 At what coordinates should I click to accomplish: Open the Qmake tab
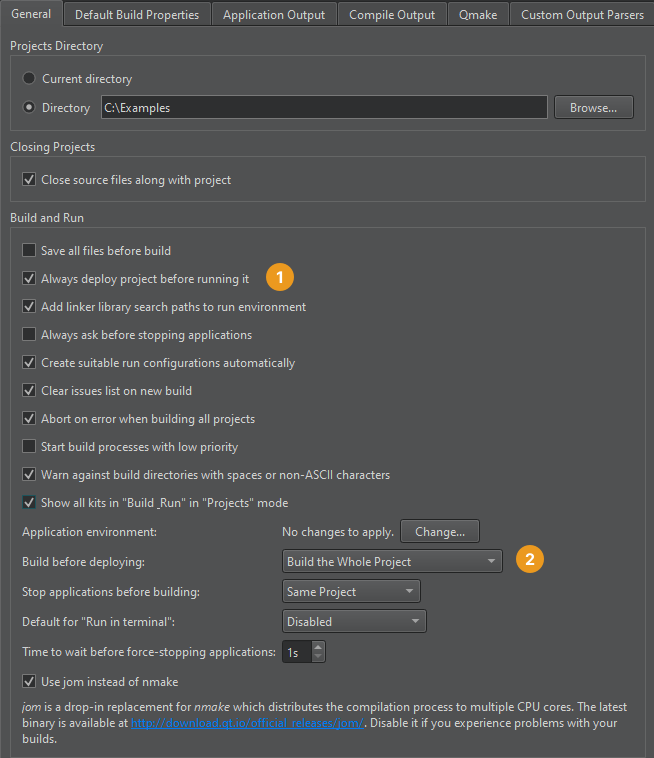point(478,15)
